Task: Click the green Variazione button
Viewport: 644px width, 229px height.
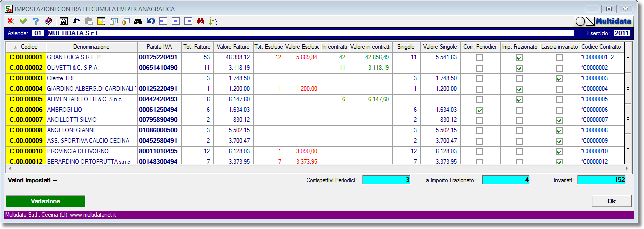Action: point(46,201)
